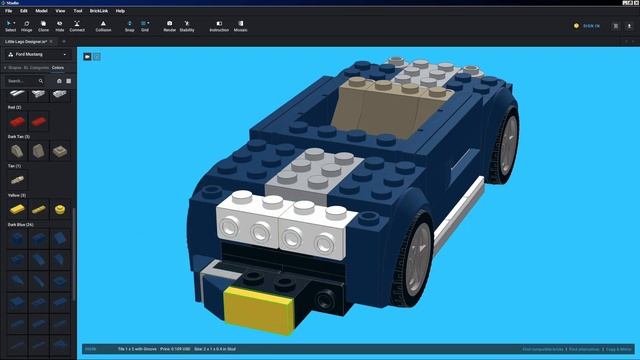Toggle the grid layout icon beside search
Image resolution: width=640 pixels, height=360 pixels.
69,81
